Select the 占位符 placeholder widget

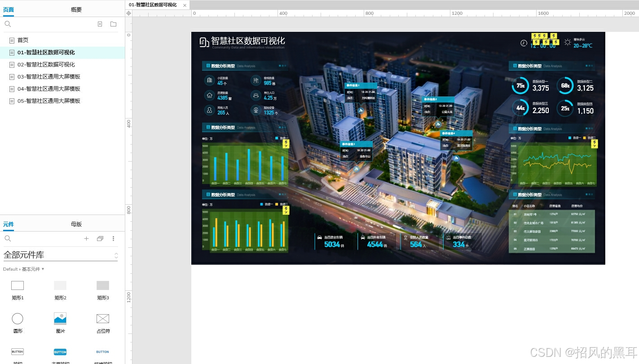[x=103, y=319]
